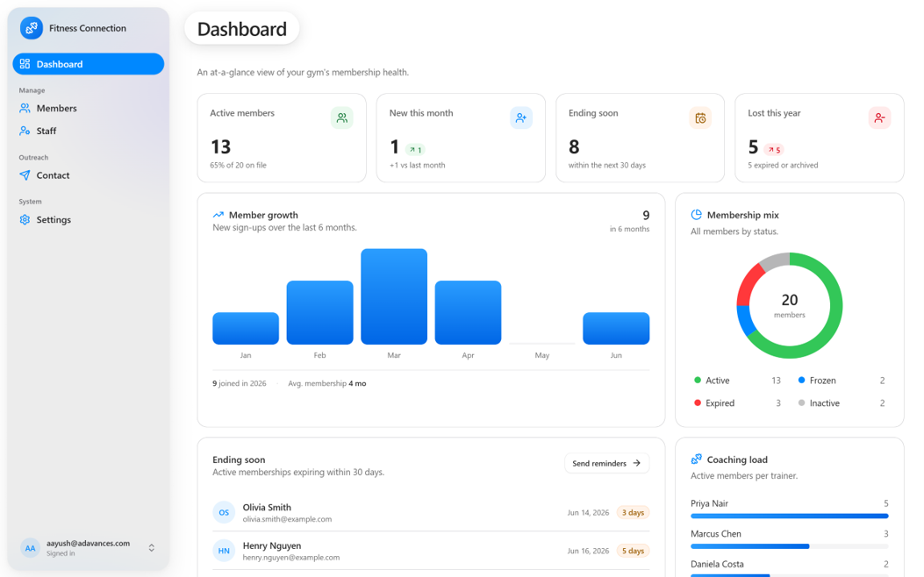Select the Olivia Smith name
The image size is (924, 577).
[x=267, y=507]
